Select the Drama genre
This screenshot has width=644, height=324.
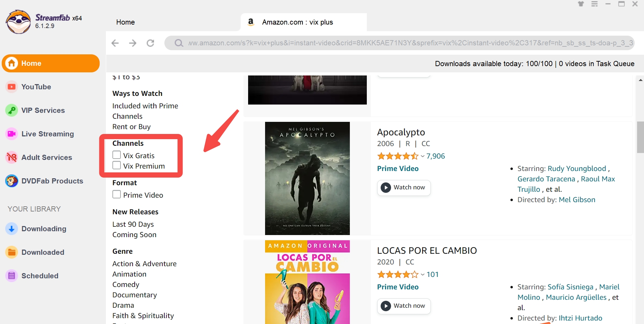[x=123, y=305]
